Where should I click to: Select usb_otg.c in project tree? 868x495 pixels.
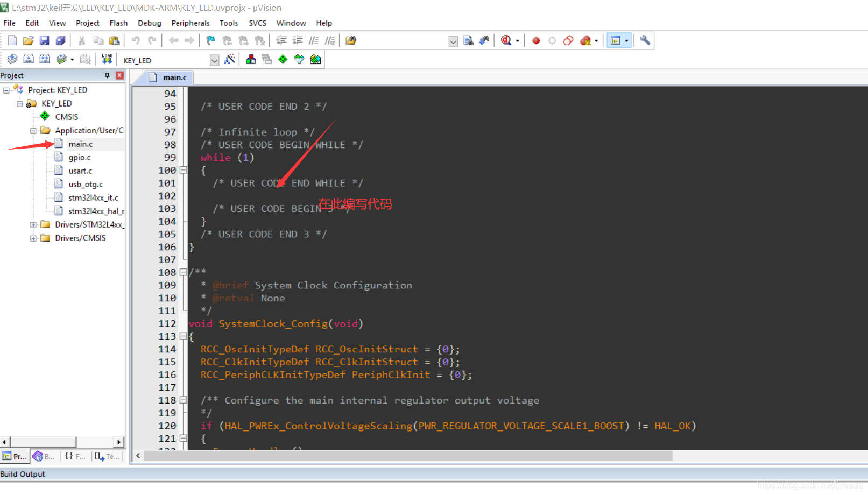point(86,185)
